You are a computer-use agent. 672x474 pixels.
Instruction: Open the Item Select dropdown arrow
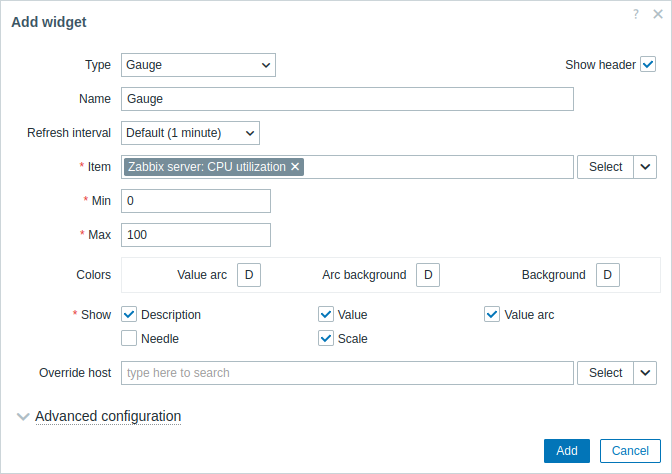(645, 167)
